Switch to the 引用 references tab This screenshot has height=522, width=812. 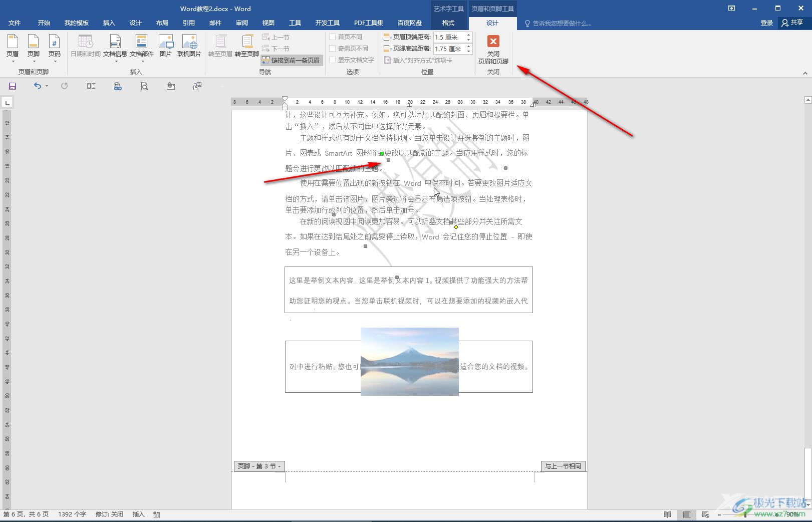[188, 23]
